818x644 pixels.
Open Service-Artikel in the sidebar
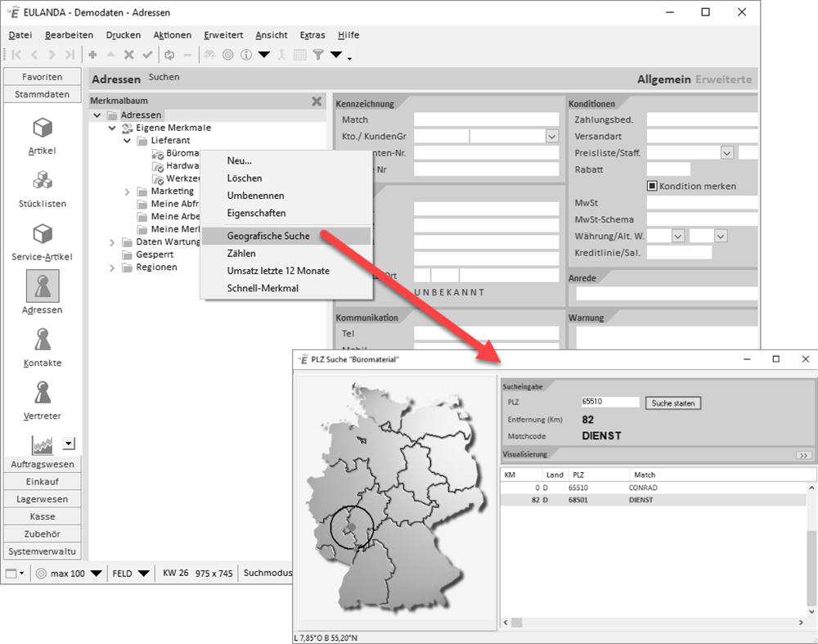click(x=43, y=241)
